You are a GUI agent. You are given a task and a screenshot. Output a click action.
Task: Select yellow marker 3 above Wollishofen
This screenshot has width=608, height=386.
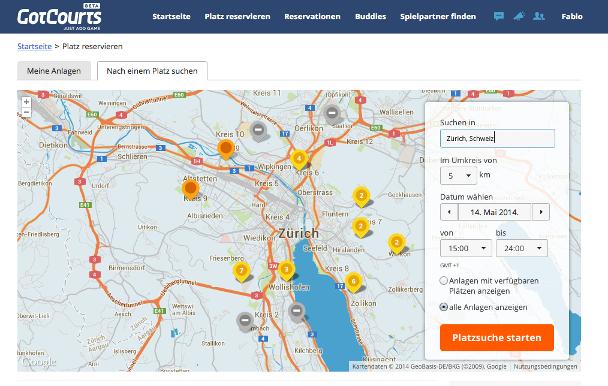(286, 270)
